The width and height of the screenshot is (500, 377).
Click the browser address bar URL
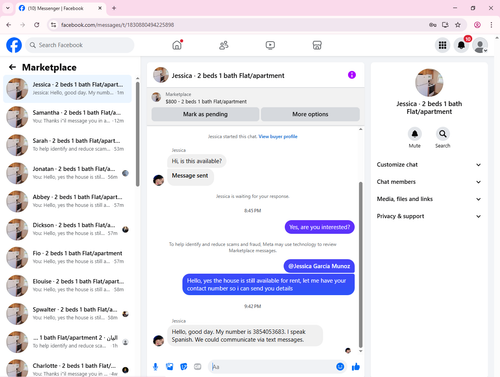coord(118,25)
